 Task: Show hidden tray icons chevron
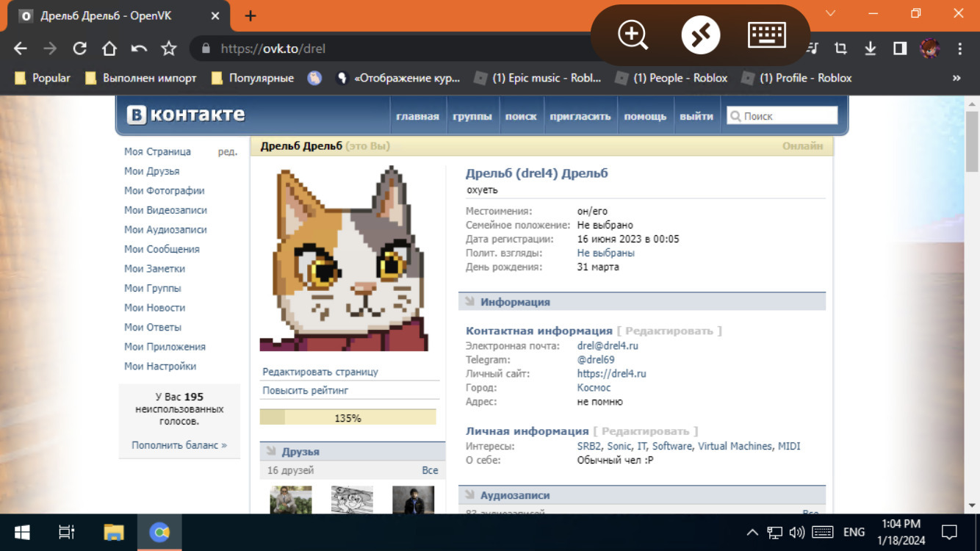752,533
